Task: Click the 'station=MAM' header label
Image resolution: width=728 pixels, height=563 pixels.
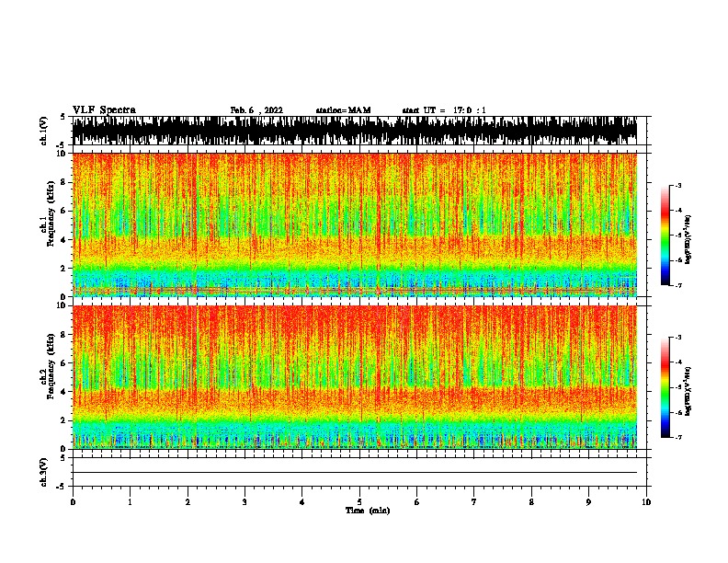Action: click(343, 110)
